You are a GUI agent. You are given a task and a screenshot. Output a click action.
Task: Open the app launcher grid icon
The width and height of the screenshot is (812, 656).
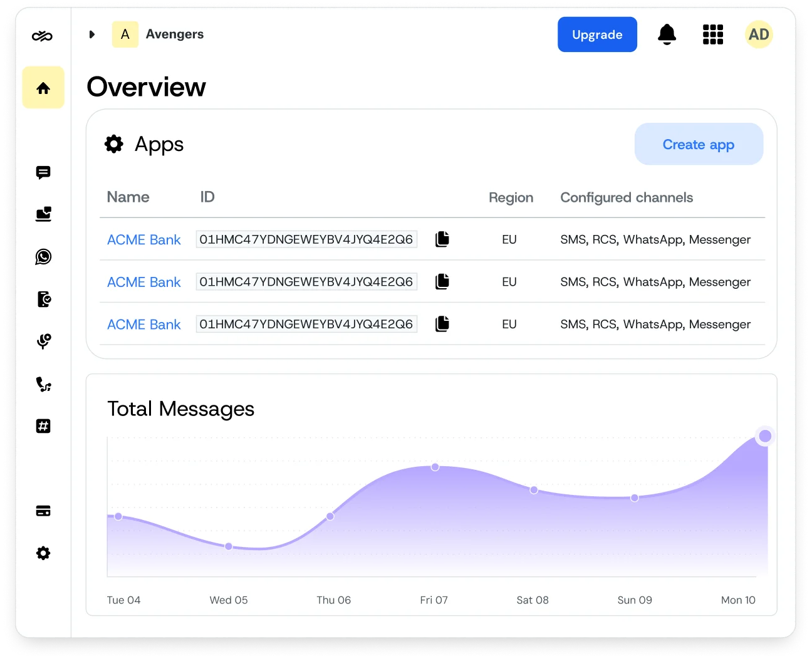pyautogui.click(x=713, y=34)
